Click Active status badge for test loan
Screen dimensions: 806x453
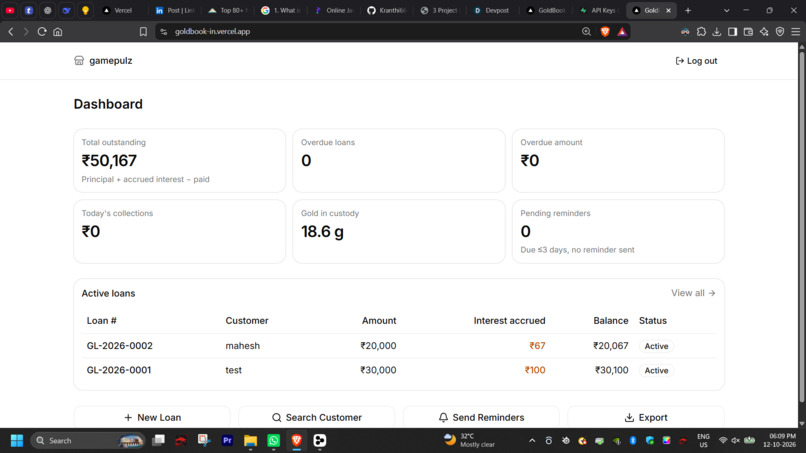(656, 370)
